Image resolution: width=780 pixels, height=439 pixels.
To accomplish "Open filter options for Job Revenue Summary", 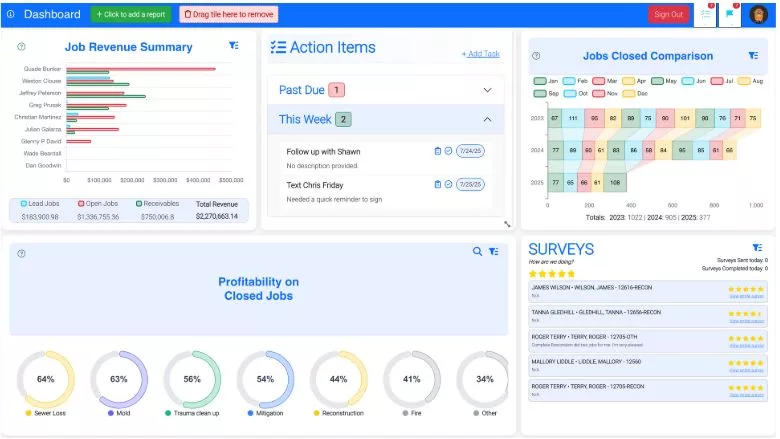I will 233,46.
